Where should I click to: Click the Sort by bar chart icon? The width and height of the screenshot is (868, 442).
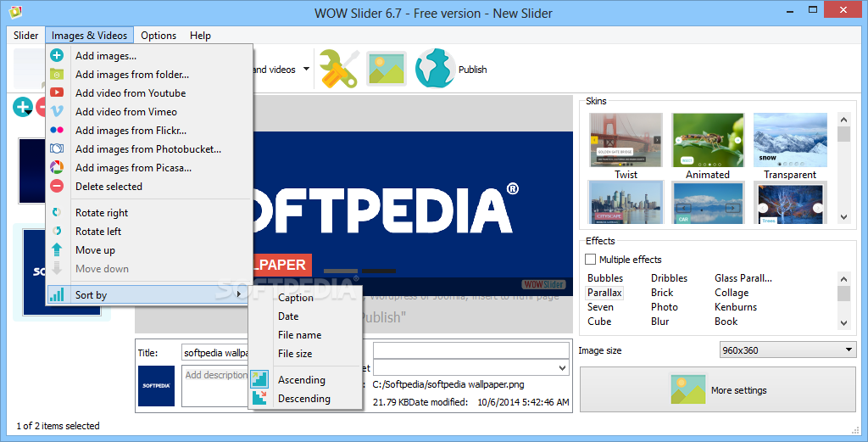57,294
